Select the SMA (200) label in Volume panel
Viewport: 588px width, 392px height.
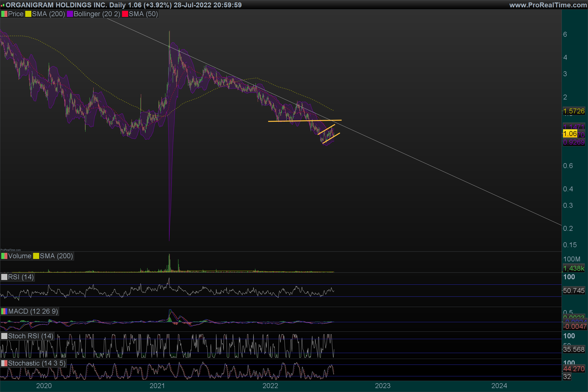point(56,256)
